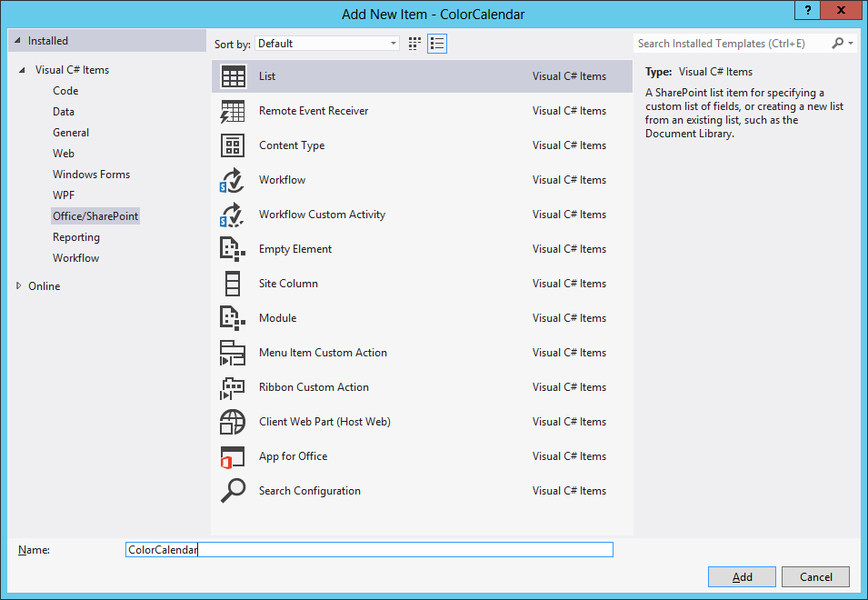868x600 pixels.
Task: Click the "Module" template name
Action: point(278,318)
